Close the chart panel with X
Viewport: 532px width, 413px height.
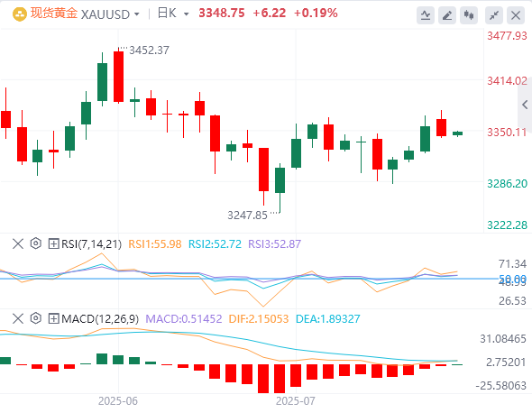[516, 15]
